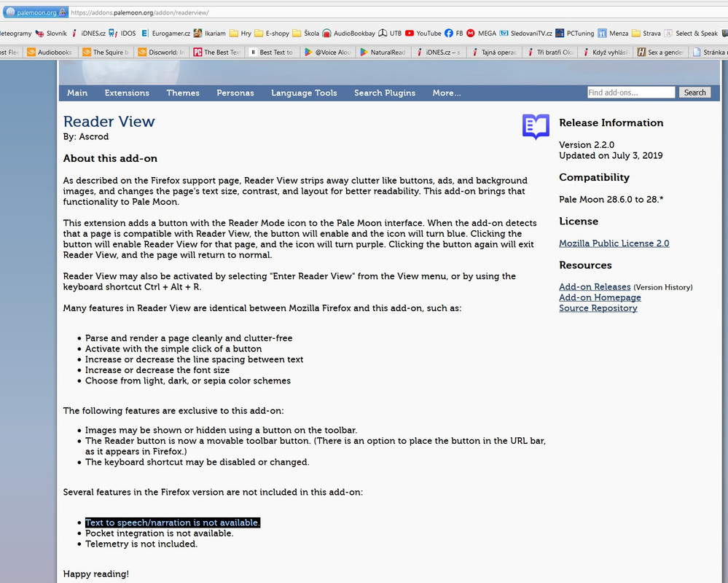This screenshot has height=583, width=728.
Task: Open the Add-on Homepage link
Action: point(600,297)
